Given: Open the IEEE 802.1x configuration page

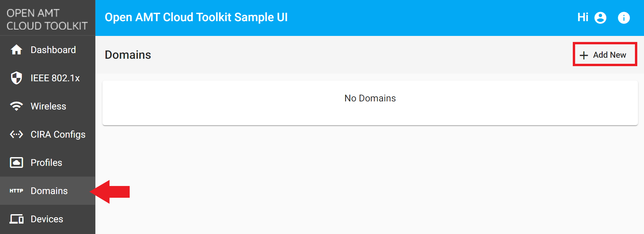Looking at the screenshot, I should (x=55, y=78).
